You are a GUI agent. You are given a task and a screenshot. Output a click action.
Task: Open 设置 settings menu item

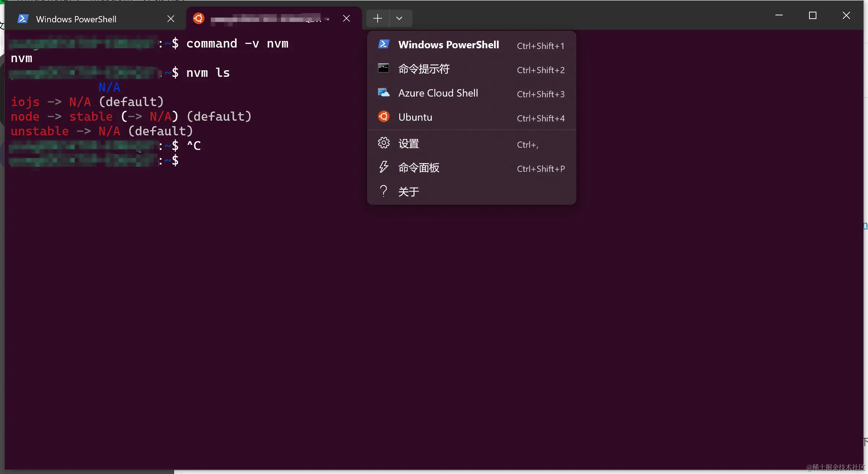pyautogui.click(x=408, y=143)
